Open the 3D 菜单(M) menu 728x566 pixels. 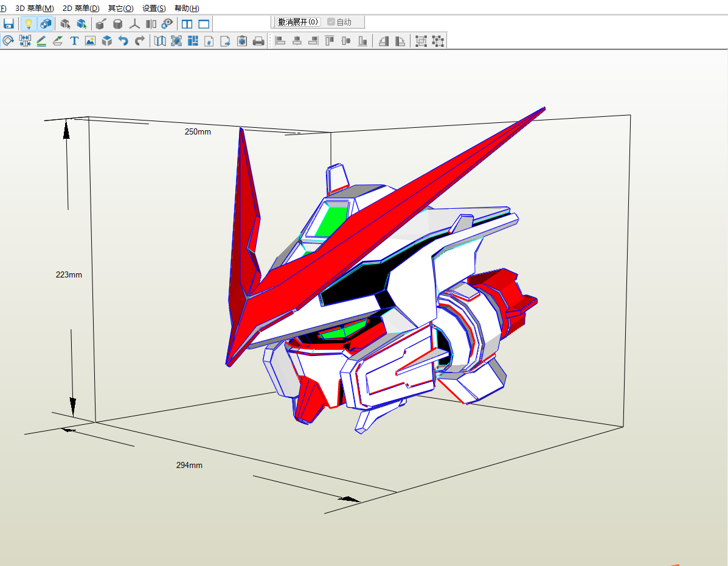click(x=34, y=9)
